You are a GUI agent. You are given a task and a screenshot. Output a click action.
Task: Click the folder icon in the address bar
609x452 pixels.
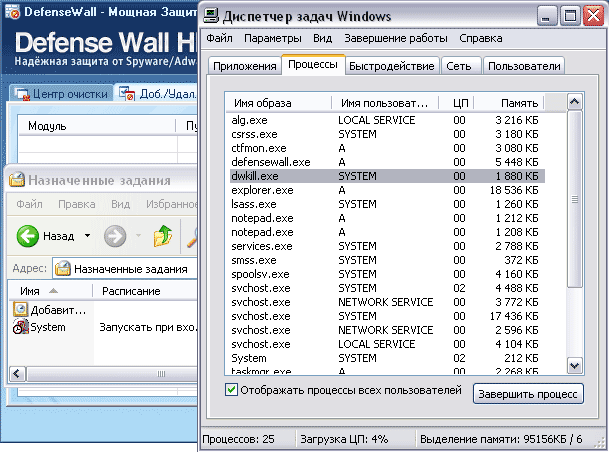coord(62,269)
